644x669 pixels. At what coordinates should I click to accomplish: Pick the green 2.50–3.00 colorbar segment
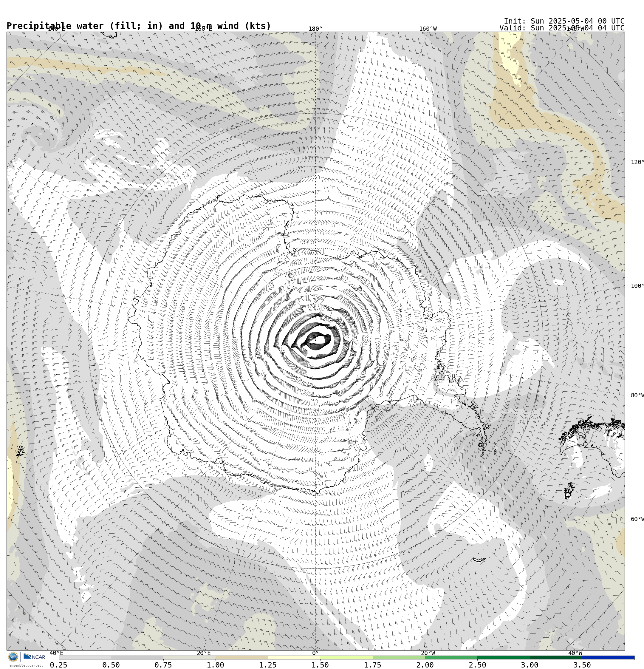(503, 657)
